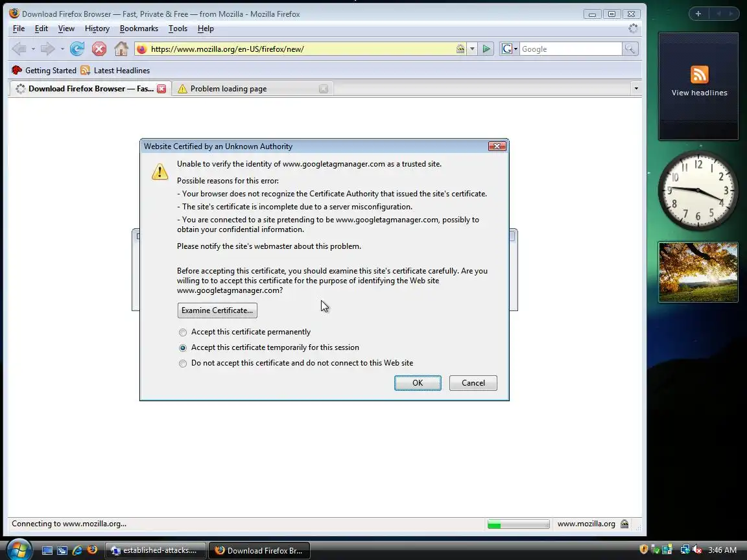Viewport: 747px width, 560px height.
Task: Click the activity throbber in menu bar
Action: (633, 29)
